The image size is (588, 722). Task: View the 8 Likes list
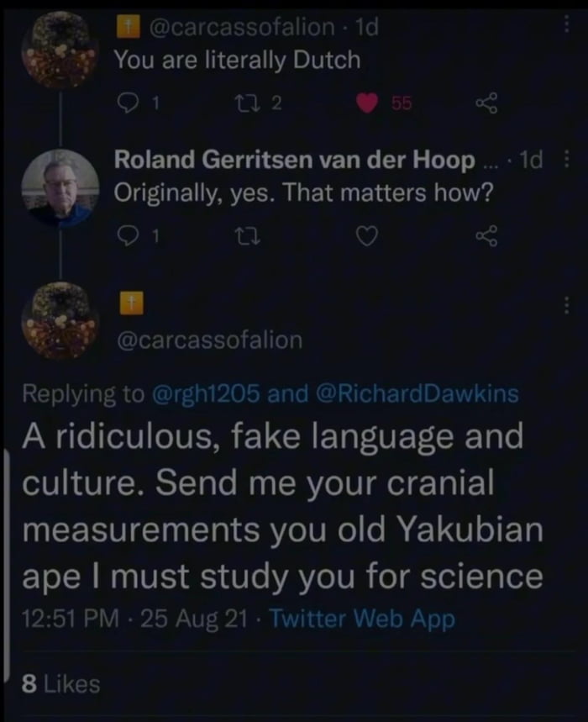click(x=59, y=684)
